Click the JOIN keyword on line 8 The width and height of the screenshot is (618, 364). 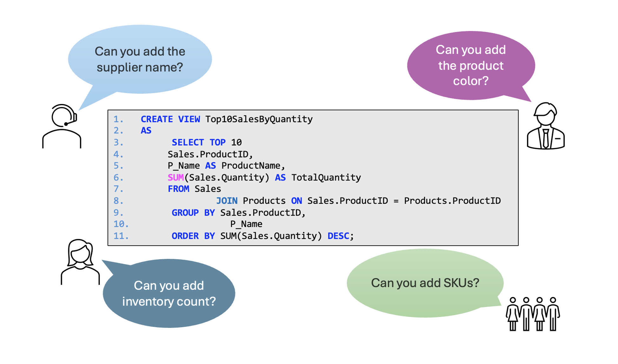227,201
